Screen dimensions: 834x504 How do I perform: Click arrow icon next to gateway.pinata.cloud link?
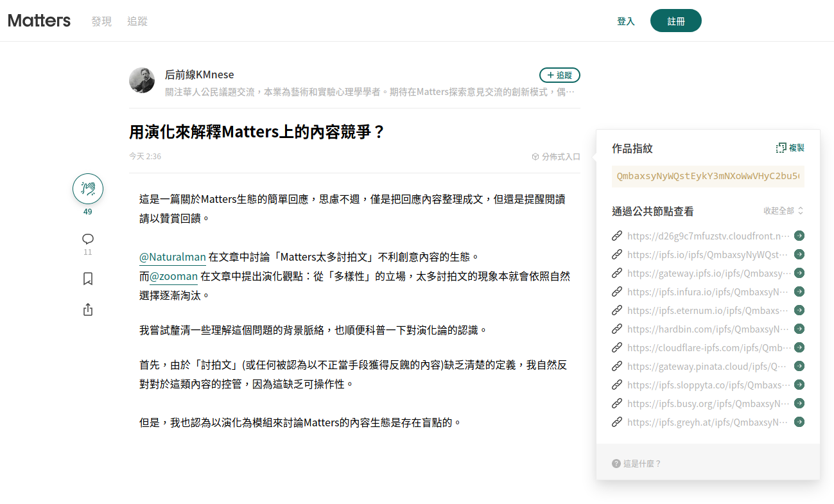799,366
